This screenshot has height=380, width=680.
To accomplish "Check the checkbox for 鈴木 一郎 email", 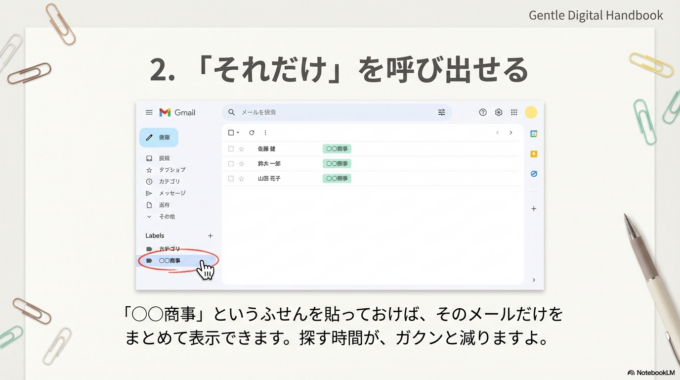I will pos(231,164).
